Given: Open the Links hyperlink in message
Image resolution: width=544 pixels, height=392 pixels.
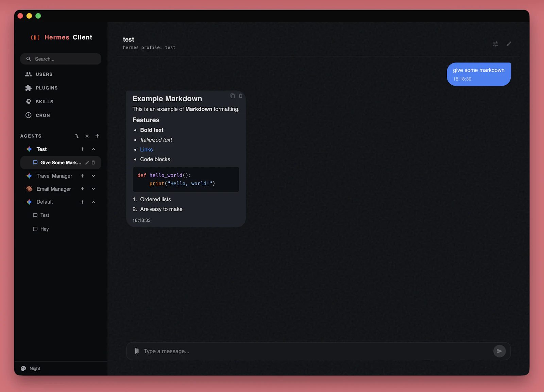Looking at the screenshot, I should tap(146, 150).
